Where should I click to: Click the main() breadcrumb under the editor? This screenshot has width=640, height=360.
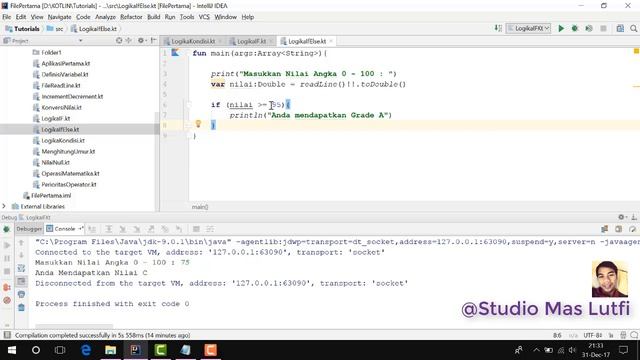pos(200,207)
